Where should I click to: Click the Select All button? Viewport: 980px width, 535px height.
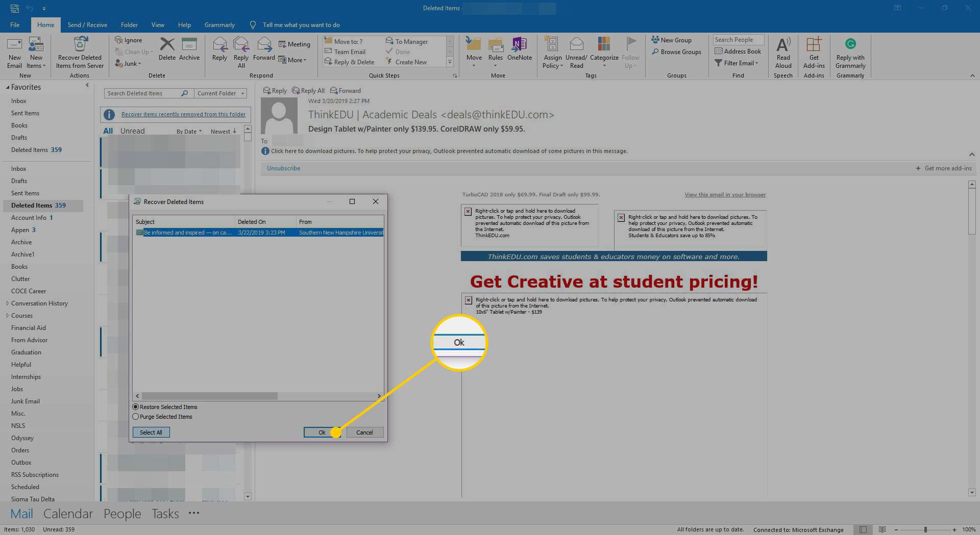(151, 432)
